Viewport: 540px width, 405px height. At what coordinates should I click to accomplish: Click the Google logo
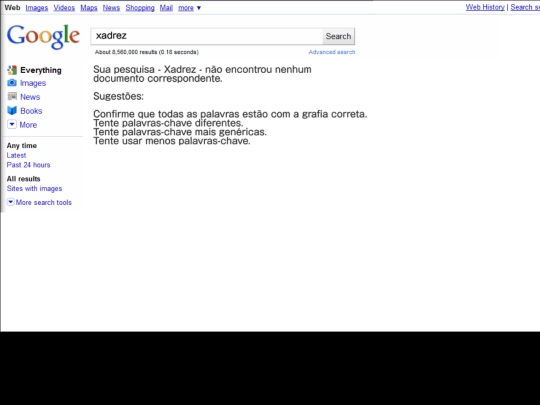coord(43,36)
